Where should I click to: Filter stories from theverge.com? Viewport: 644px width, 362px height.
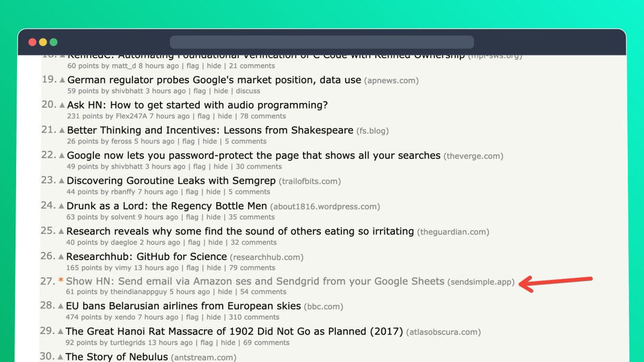[x=473, y=156]
